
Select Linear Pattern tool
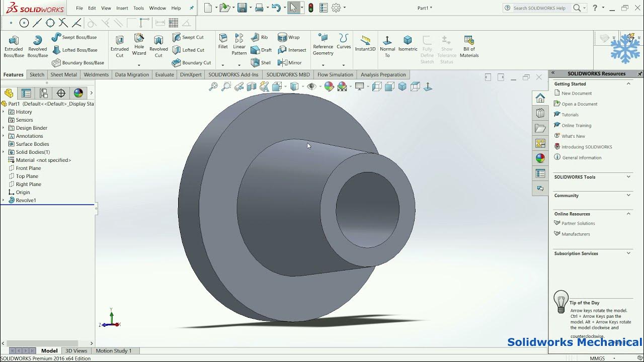(x=239, y=44)
